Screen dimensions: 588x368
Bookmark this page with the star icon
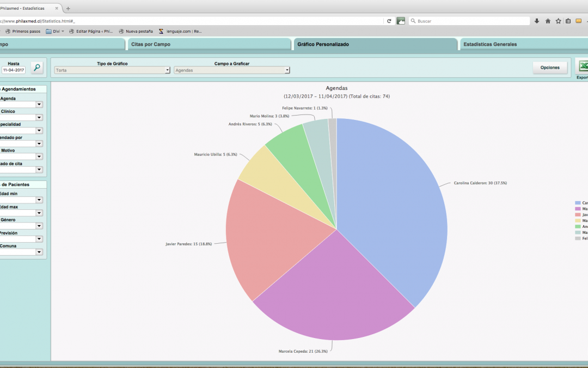559,21
